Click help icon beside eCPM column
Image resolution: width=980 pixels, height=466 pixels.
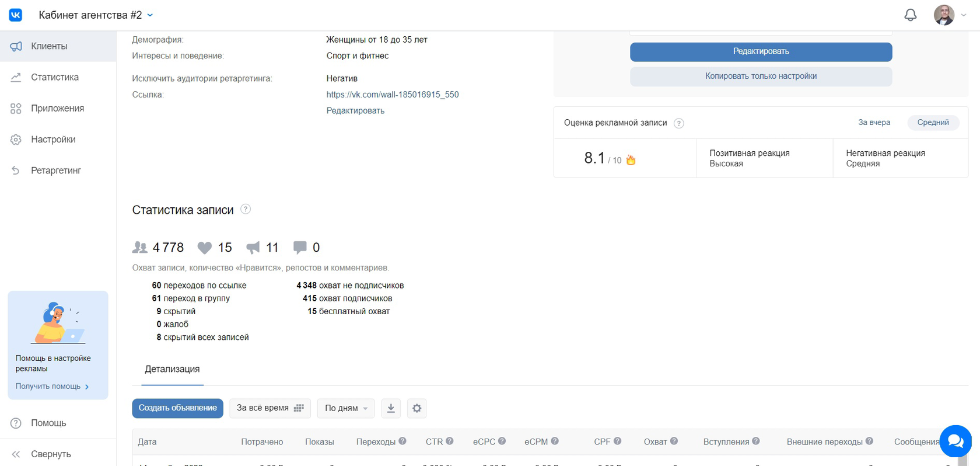click(x=555, y=441)
